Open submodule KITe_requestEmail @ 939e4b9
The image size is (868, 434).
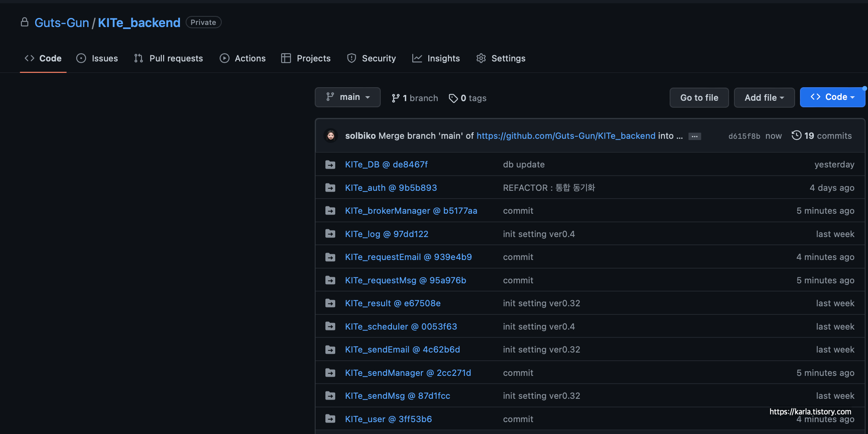409,257
